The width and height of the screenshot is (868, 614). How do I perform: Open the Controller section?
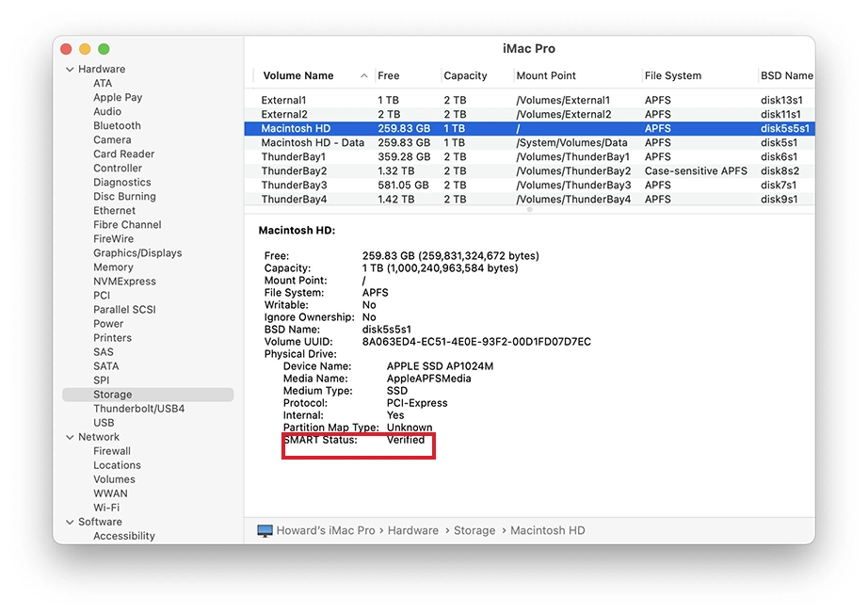pos(118,168)
